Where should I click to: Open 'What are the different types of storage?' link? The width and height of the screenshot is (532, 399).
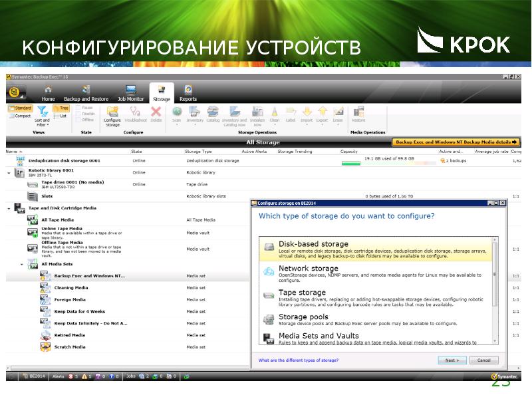(x=299, y=360)
